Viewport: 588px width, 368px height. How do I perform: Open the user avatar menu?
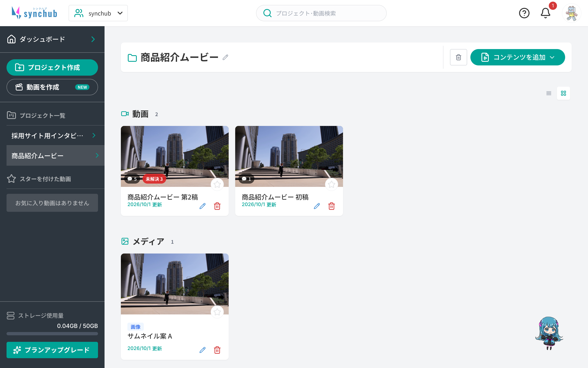pos(571,13)
